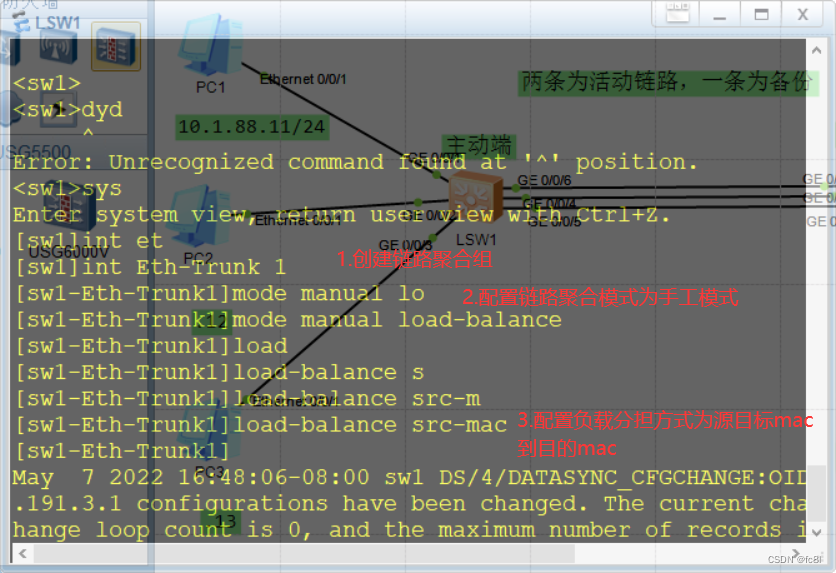The height and width of the screenshot is (573, 836).
Task: Click the 'load-balance s' partial command line
Action: (x=219, y=372)
